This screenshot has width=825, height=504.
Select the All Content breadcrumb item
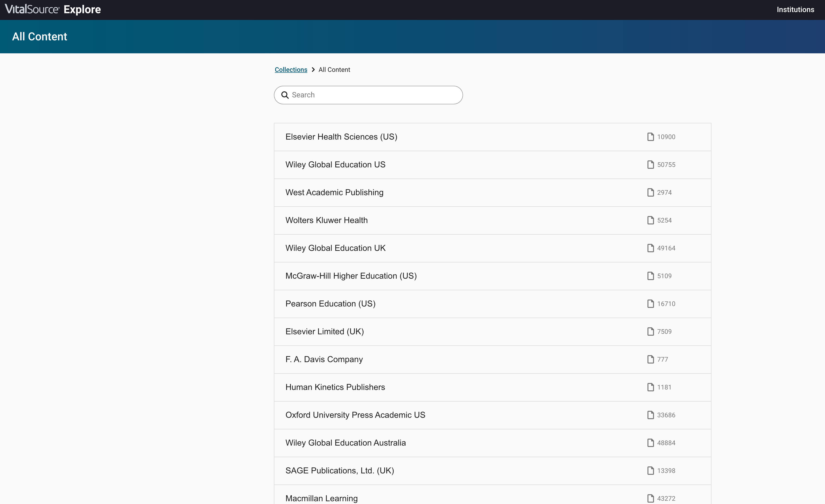coord(334,69)
